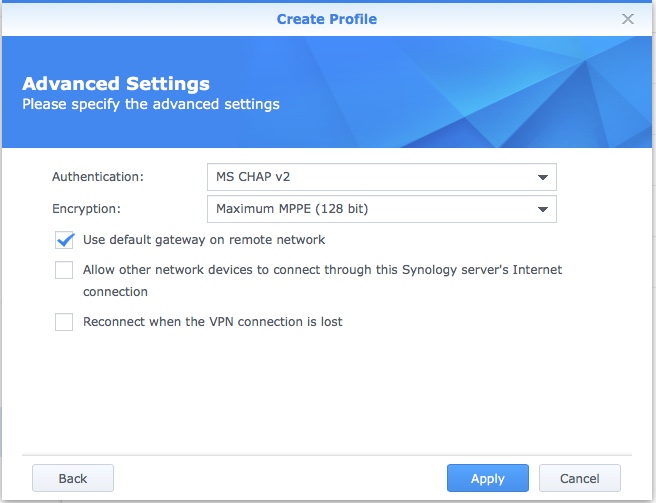Enable the Allow other network devices checkbox
Screen dimensions: 656x503
[x=65, y=270]
